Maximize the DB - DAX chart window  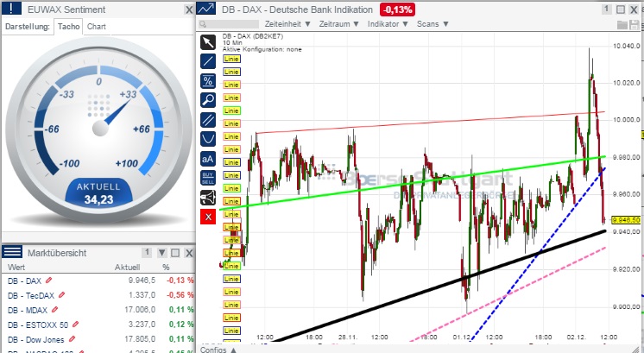621,9
